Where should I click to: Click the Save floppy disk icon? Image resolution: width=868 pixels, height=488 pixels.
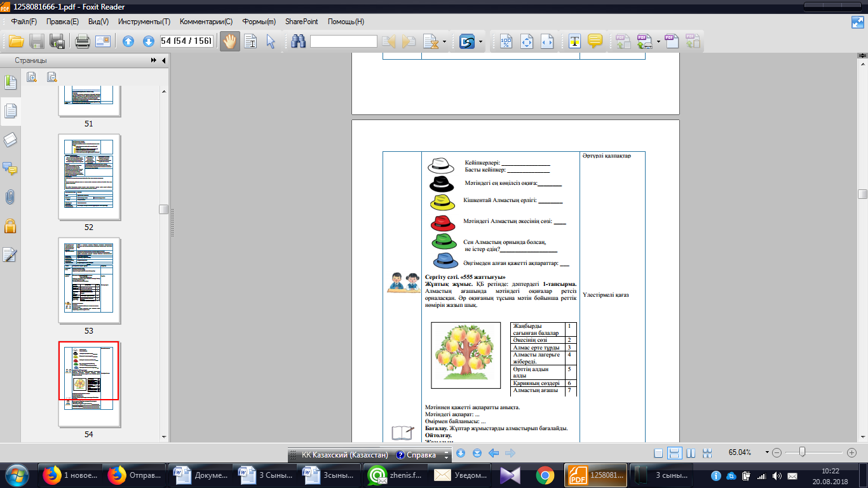tap(37, 41)
